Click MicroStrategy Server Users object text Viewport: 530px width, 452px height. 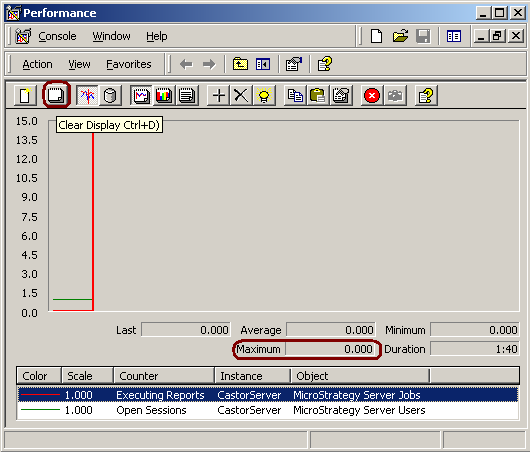(359, 410)
